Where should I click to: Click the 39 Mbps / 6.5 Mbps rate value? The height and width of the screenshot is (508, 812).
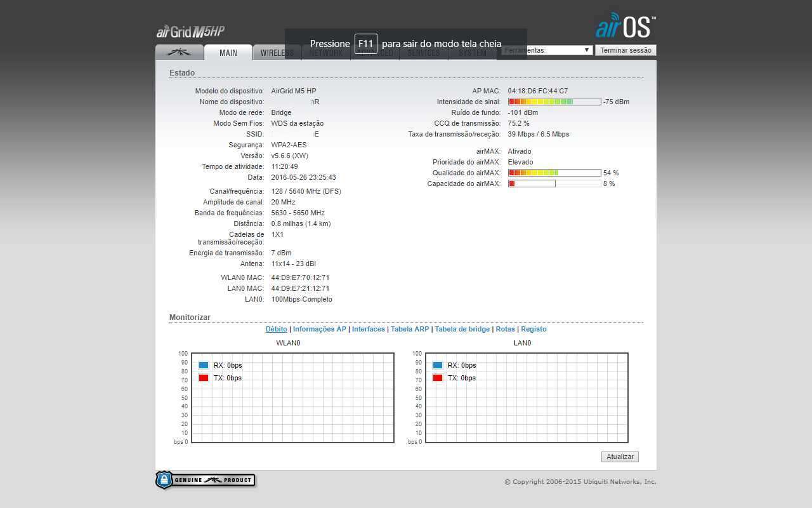point(539,134)
